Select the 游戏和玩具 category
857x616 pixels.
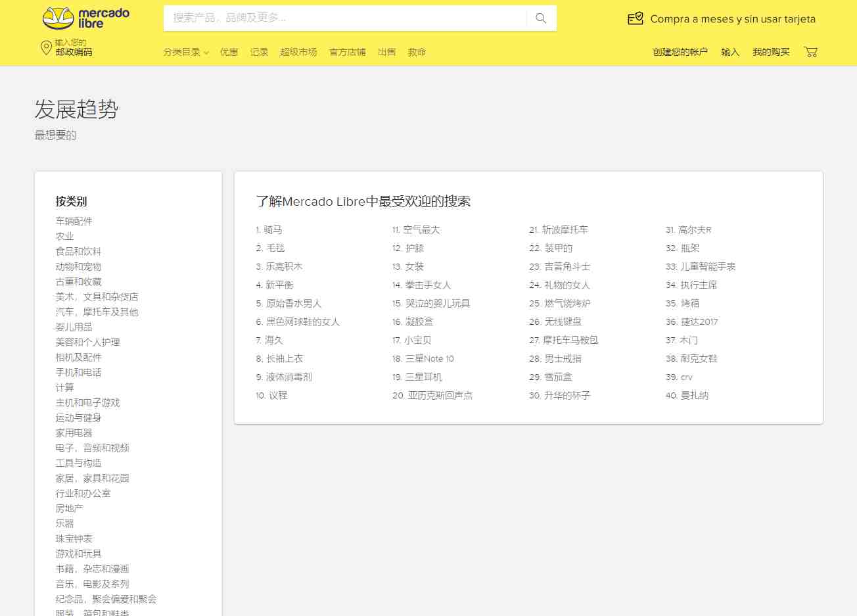pos(78,554)
